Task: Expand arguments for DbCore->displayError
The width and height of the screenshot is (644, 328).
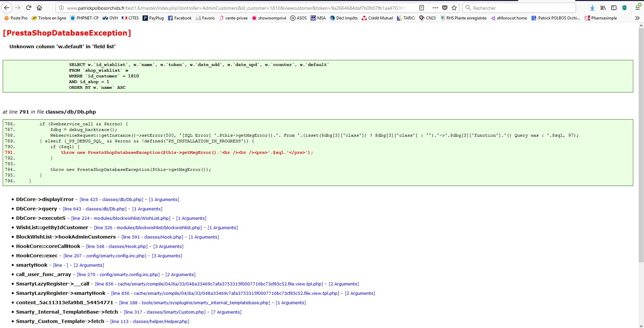Action: (x=164, y=199)
